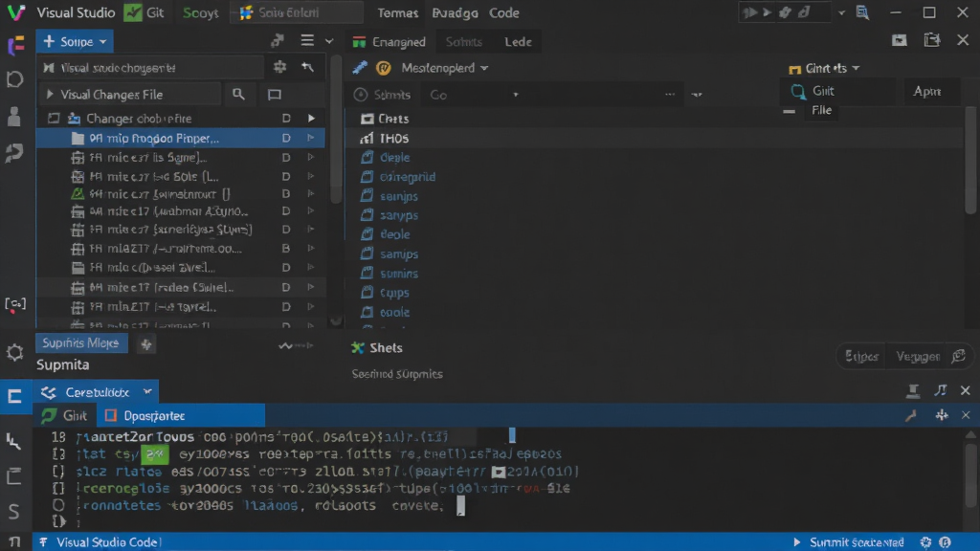The height and width of the screenshot is (551, 980).
Task: Click the Visual Studio logo icon
Action: (x=15, y=12)
